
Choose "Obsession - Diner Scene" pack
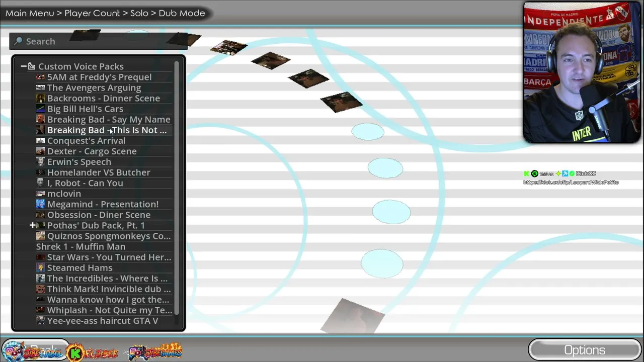click(99, 214)
